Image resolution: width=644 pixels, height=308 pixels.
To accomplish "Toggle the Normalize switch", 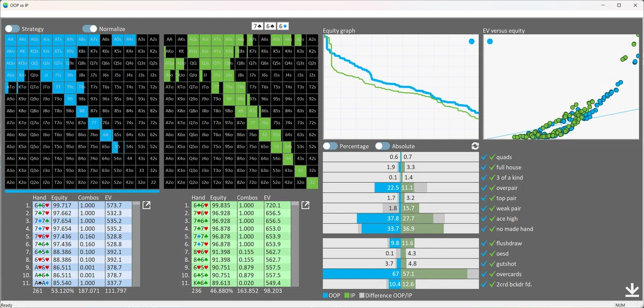I will click(90, 28).
